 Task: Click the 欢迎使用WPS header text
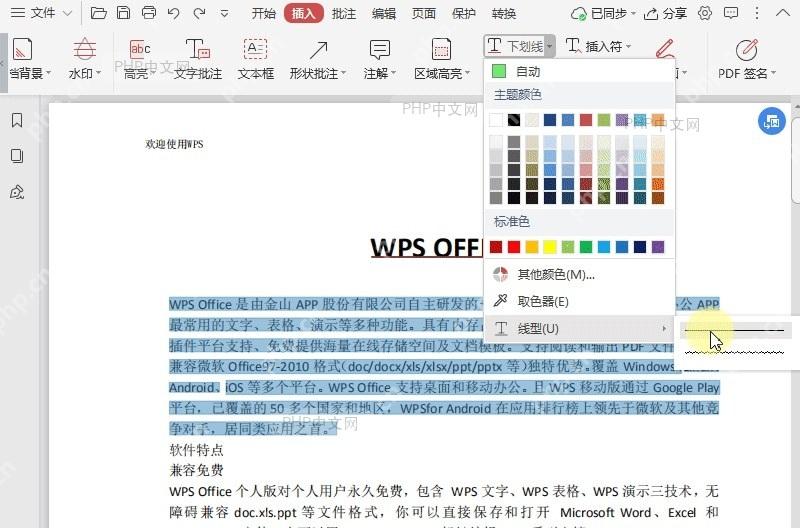(x=174, y=144)
